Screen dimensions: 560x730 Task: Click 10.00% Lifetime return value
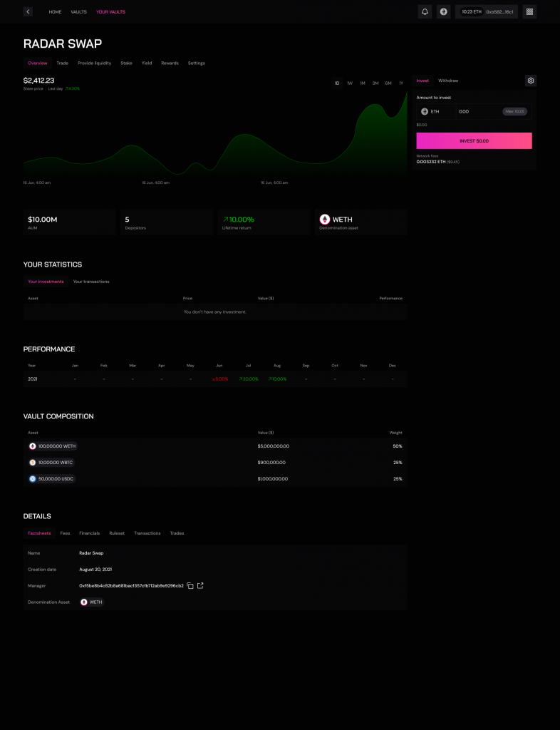pos(239,220)
